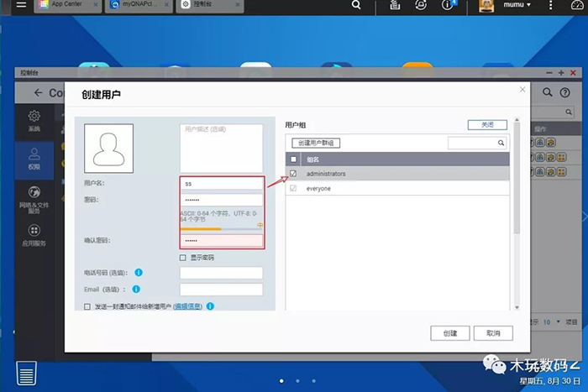The width and height of the screenshot is (588, 392).
Task: Click the 组名 column header
Action: pos(405,159)
